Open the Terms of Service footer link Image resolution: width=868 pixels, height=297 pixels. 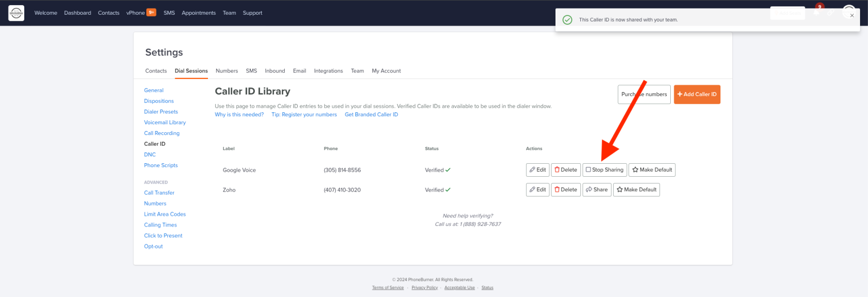pyautogui.click(x=388, y=287)
